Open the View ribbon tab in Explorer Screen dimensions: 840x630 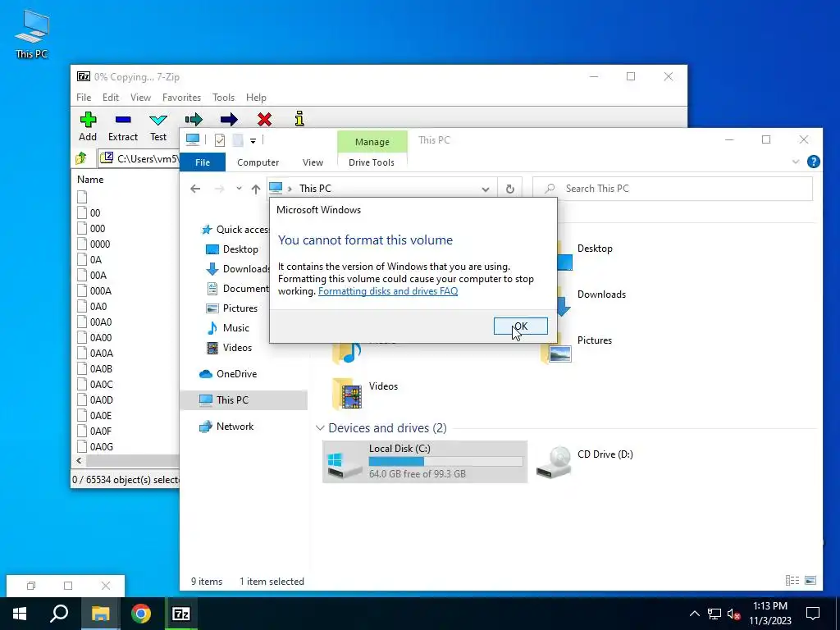tap(313, 162)
